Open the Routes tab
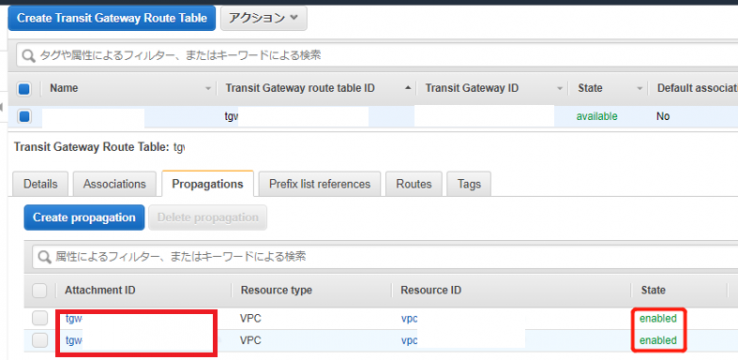The width and height of the screenshot is (738, 360). pos(414,184)
